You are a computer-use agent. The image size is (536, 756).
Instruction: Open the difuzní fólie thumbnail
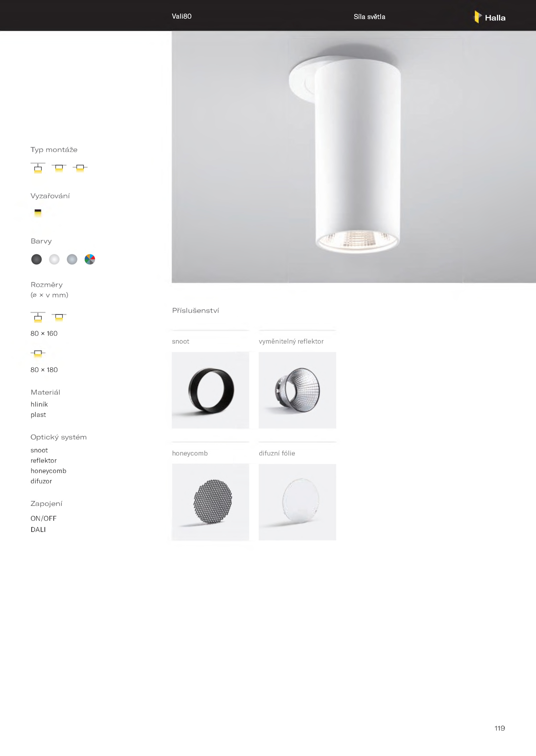click(x=297, y=502)
